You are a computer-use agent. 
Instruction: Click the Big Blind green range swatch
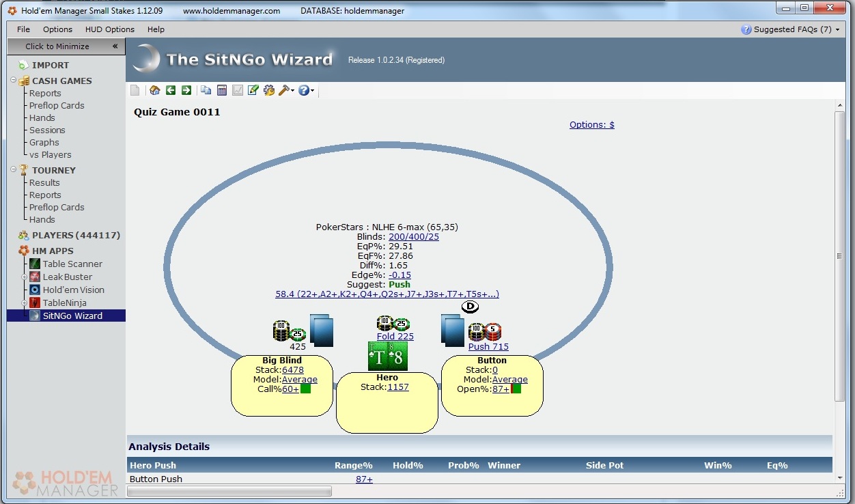pyautogui.click(x=305, y=389)
